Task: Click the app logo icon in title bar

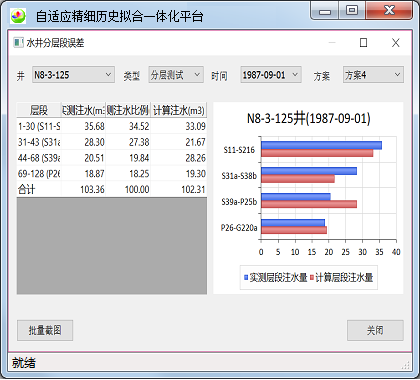Action: [x=18, y=16]
